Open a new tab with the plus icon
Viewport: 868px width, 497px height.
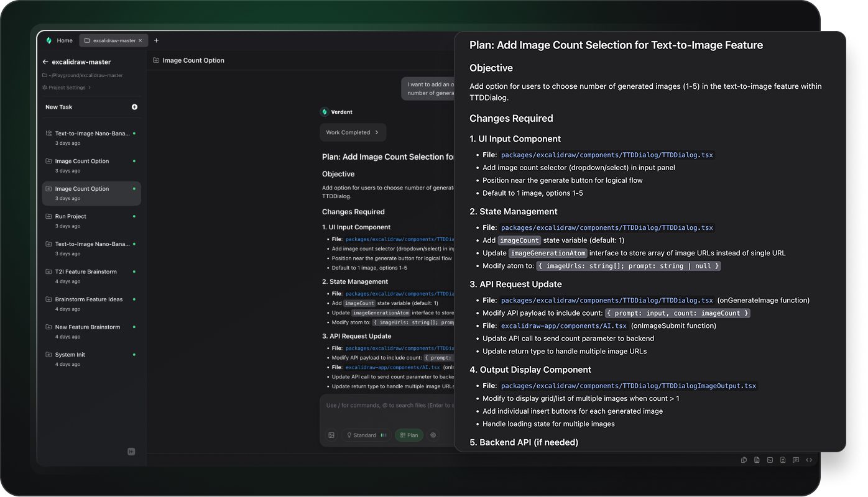[x=156, y=40]
